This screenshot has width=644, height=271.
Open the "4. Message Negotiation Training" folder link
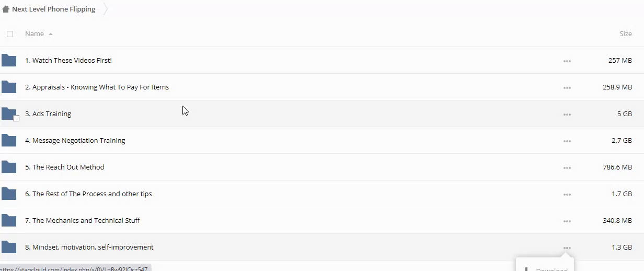[x=78, y=141]
